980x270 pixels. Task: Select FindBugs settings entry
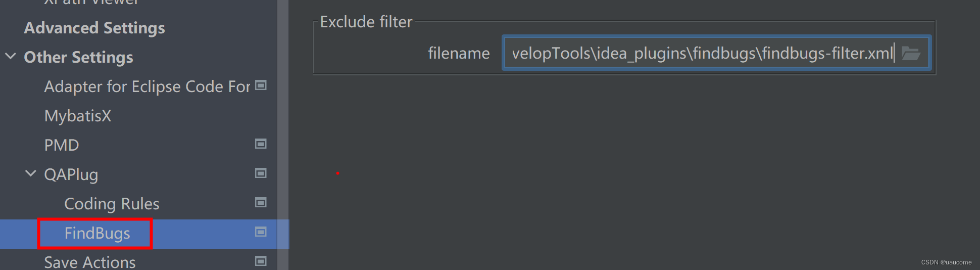(x=97, y=233)
